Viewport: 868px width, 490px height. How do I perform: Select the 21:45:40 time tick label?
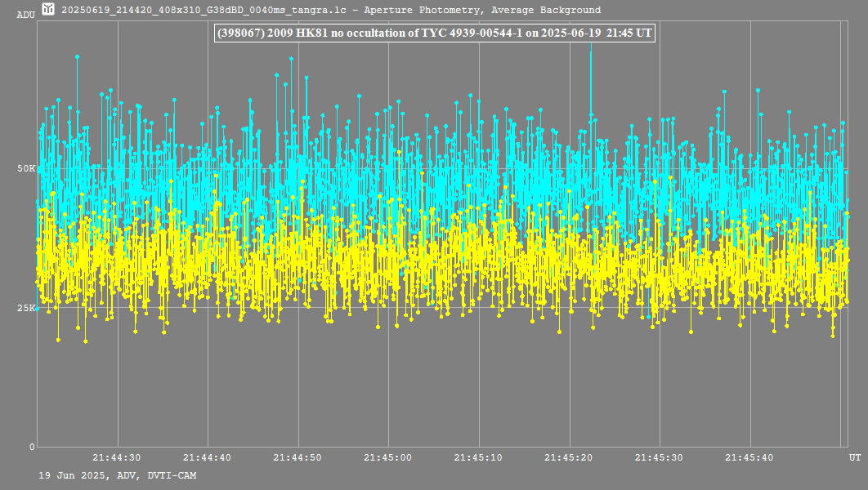click(749, 458)
